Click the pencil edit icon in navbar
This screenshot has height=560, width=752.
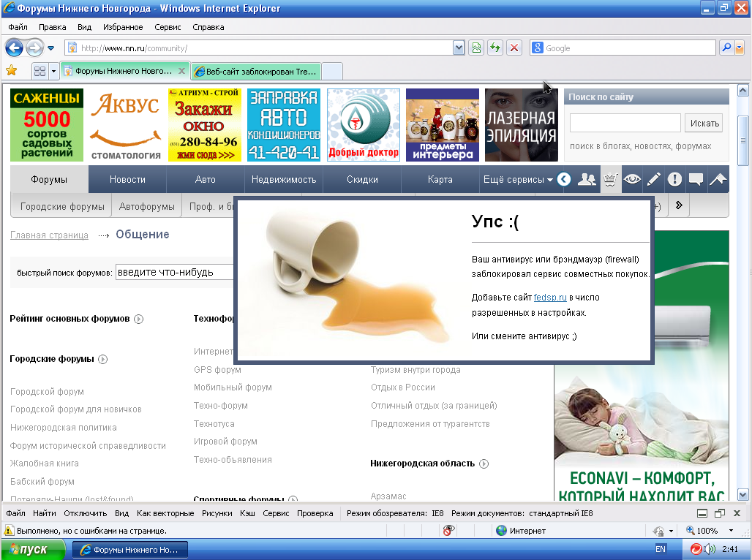point(654,179)
